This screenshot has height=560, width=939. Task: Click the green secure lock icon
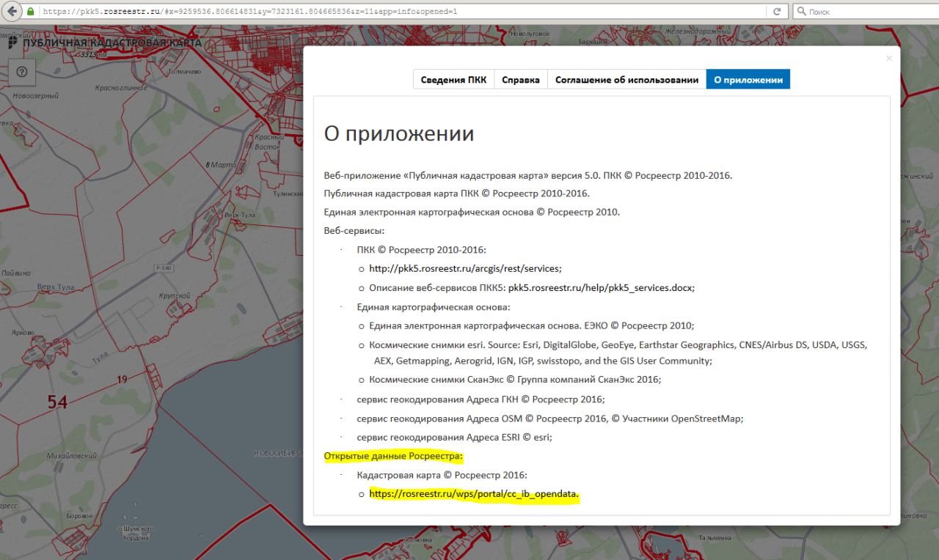[x=31, y=12]
